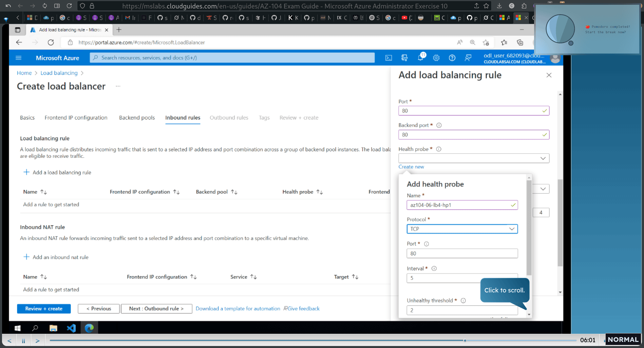The width and height of the screenshot is (644, 348).
Task: Open the Azure portal hamburger menu
Action: click(x=19, y=58)
